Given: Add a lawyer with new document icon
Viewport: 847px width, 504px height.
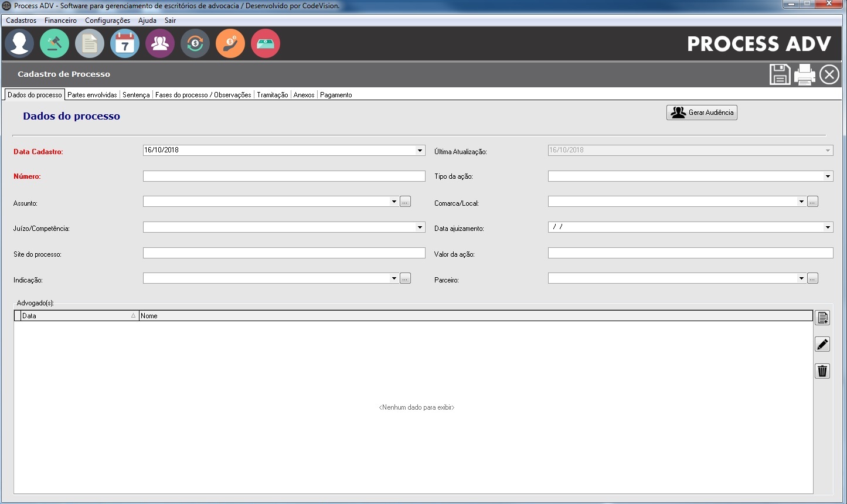Looking at the screenshot, I should (x=822, y=318).
